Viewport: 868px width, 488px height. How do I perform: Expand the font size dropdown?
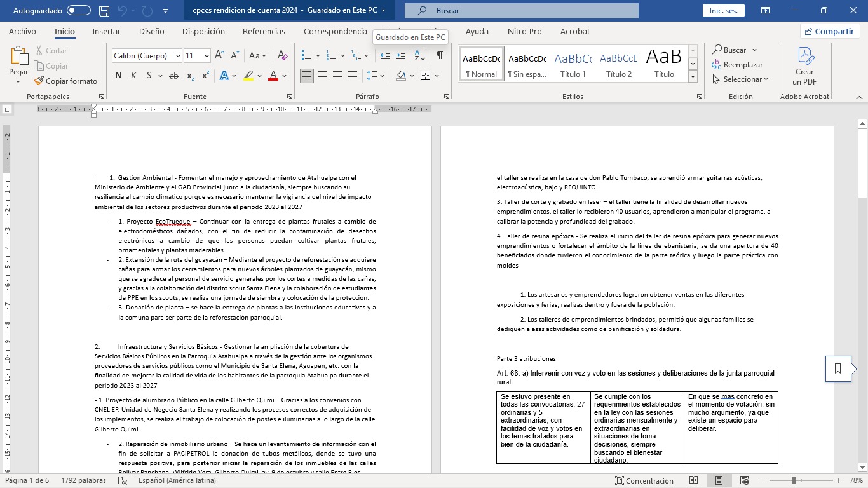coord(207,56)
